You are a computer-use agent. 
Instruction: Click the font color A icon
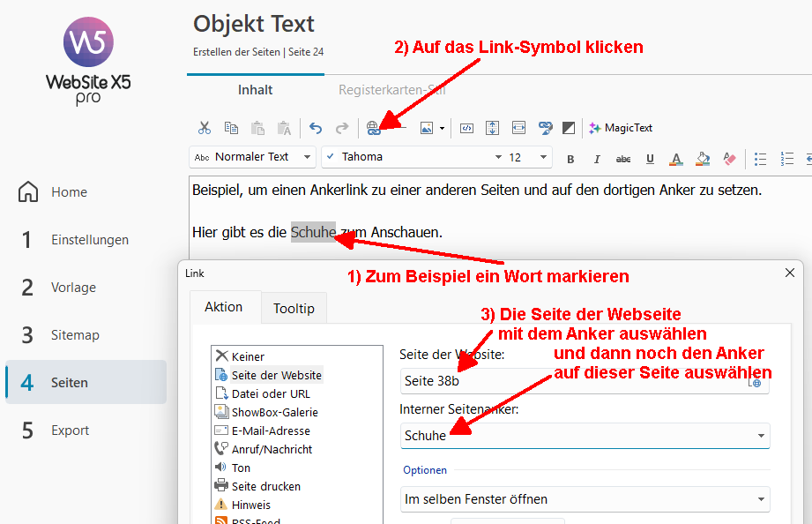[x=676, y=159]
